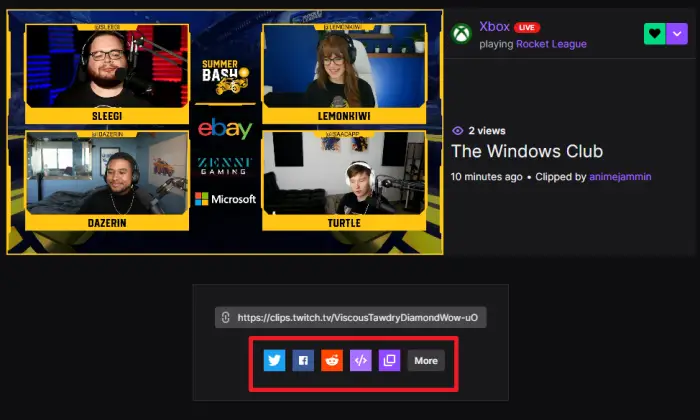Click the DAZERIN webcam in the video
This screenshot has height=420, width=700.
point(107,173)
